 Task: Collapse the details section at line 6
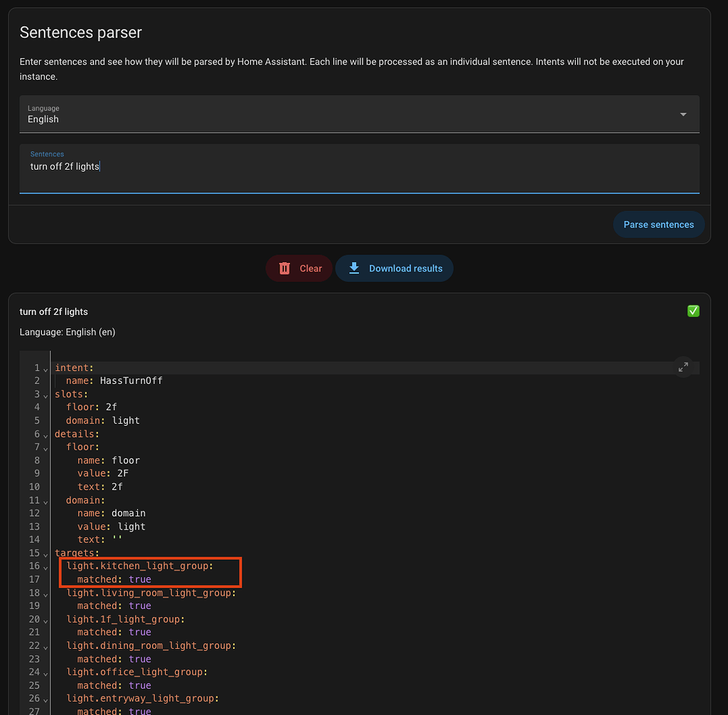pos(45,435)
